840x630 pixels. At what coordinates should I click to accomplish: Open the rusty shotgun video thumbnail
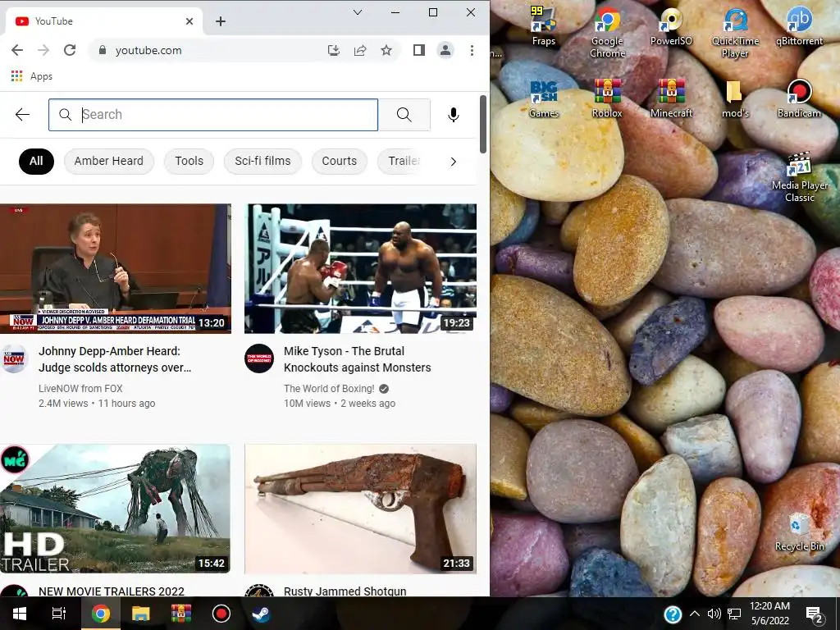(x=361, y=509)
